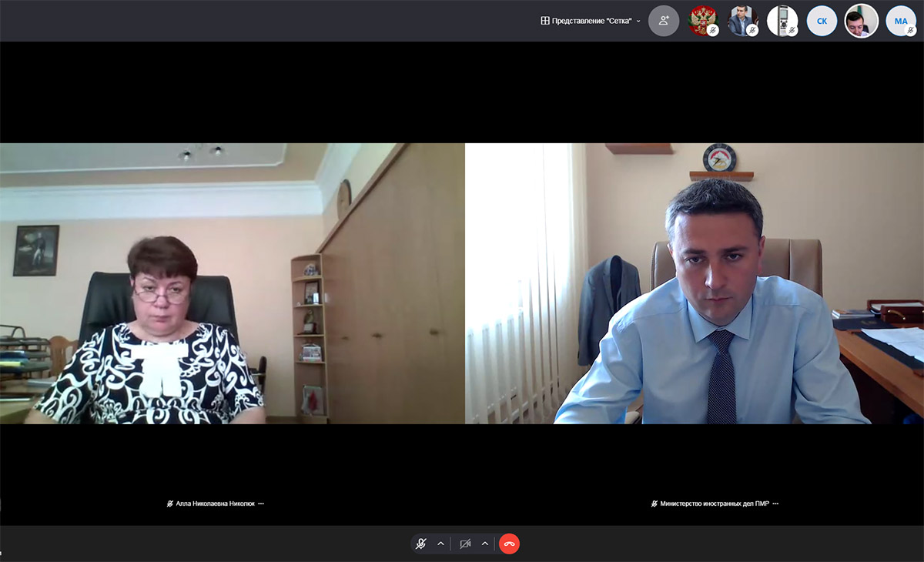Image resolution: width=924 pixels, height=562 pixels.
Task: Select the man in suit participant avatar
Action: coord(742,21)
